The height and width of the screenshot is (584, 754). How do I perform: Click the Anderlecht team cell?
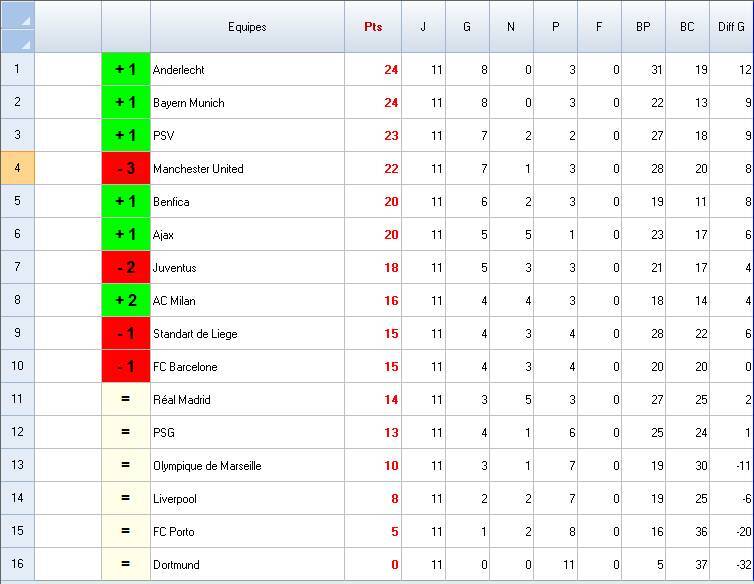coord(247,70)
